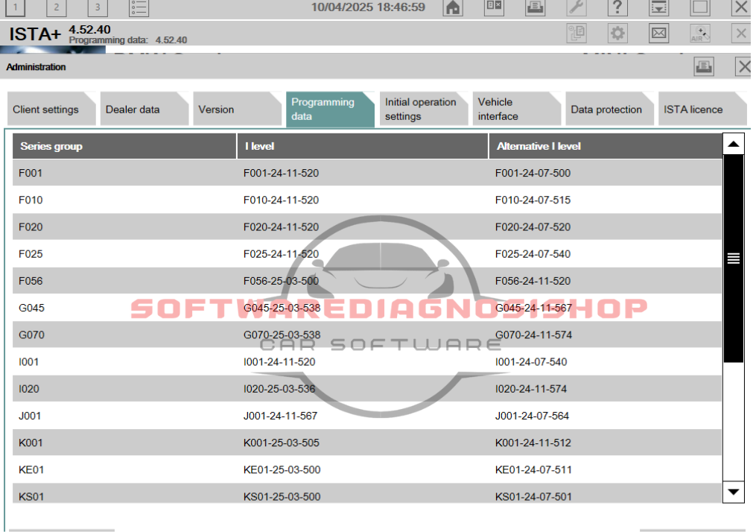The image size is (756, 532).
Task: Click I level value G045-25-03-538
Action: pos(282,308)
